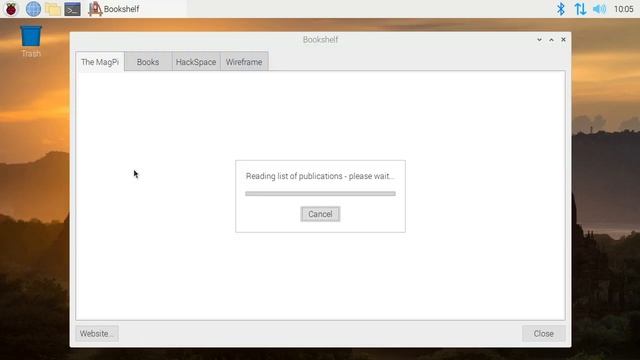Switch to The MagPi tab

tap(100, 62)
